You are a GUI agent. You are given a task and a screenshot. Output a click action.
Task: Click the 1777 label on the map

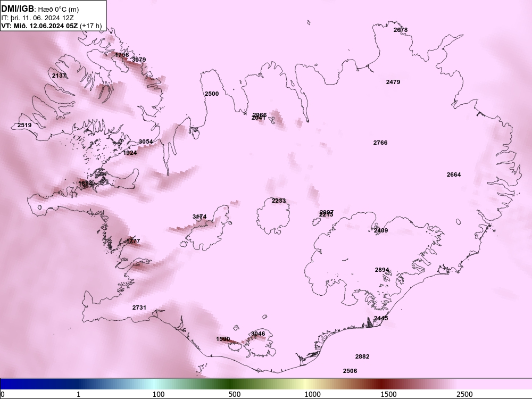pos(133,241)
